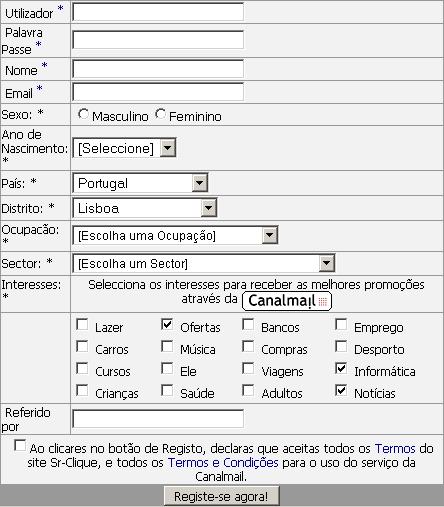Uncheck the Informática checkbox
The width and height of the screenshot is (444, 507).
coord(341,368)
